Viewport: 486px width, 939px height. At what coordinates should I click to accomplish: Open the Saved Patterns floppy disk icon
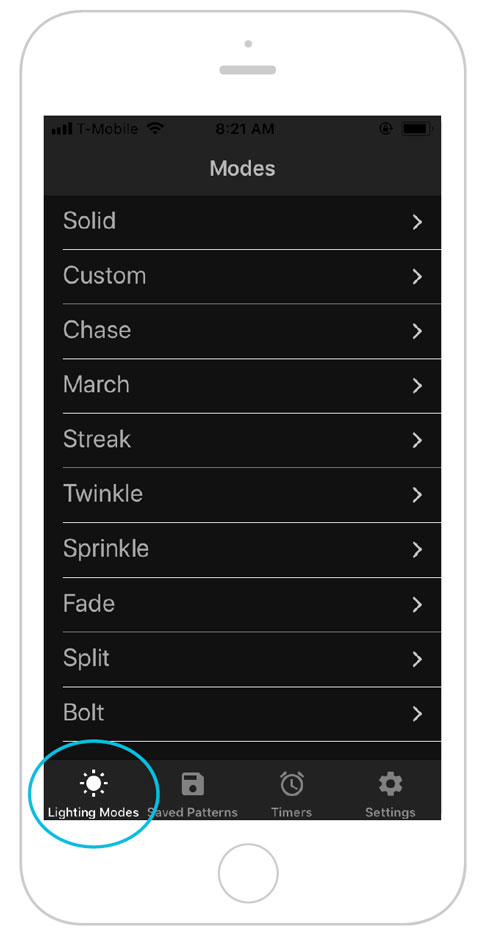pos(193,783)
